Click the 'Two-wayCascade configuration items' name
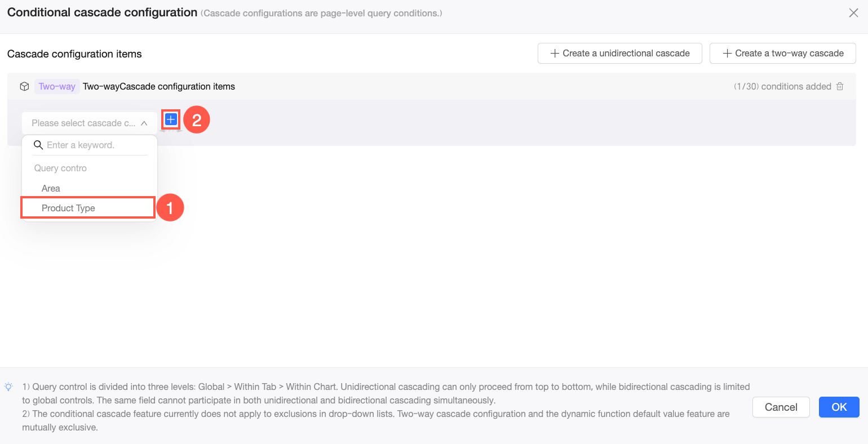Image resolution: width=868 pixels, height=444 pixels. coord(159,86)
